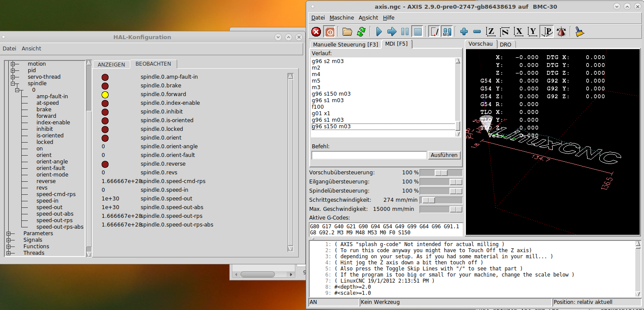Switch to the DRO tab
Screen dimensions: 644x310
[x=505, y=44]
